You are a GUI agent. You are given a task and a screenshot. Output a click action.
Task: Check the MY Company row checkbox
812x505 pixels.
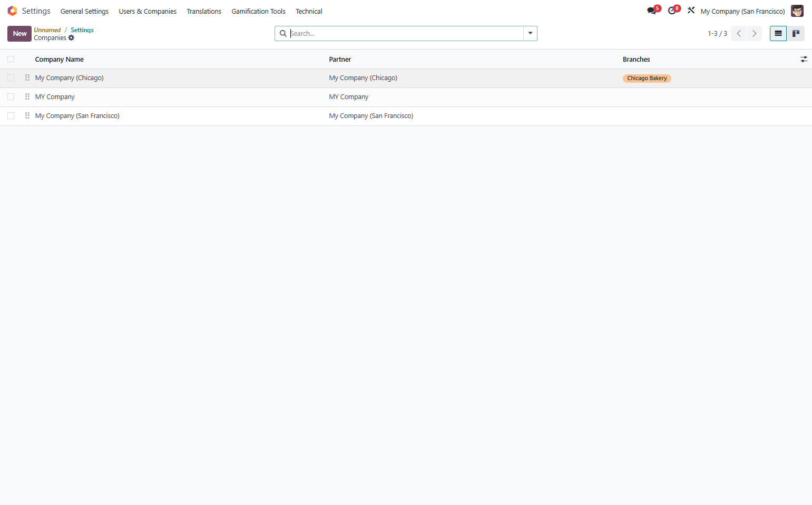pyautogui.click(x=11, y=97)
